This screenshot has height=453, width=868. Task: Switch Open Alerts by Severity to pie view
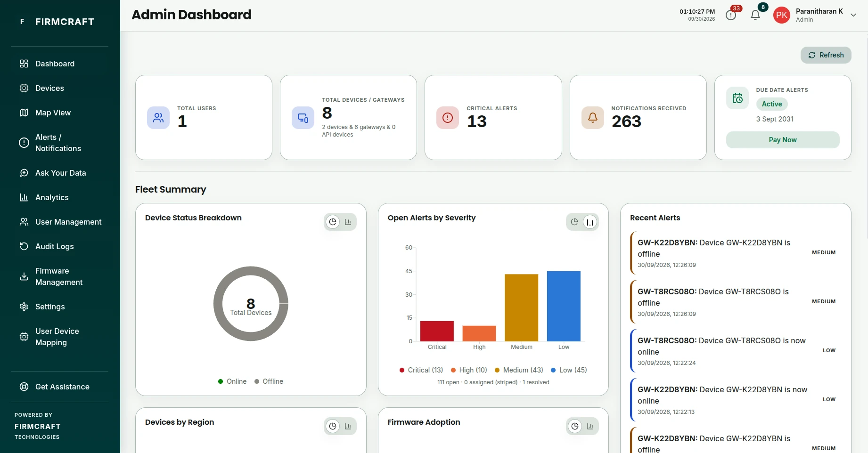click(574, 222)
